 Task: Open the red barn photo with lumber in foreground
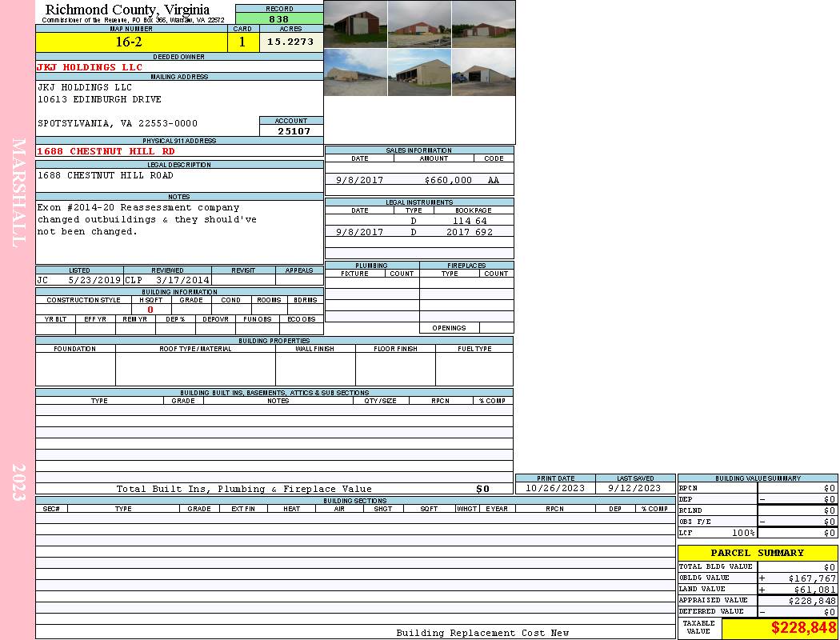[x=419, y=24]
